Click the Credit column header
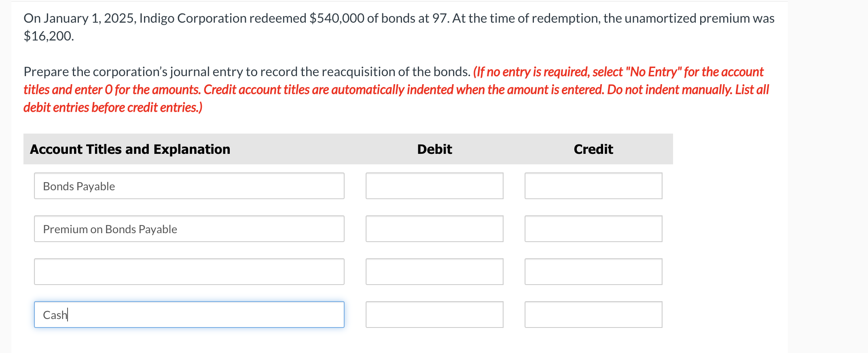 pos(593,149)
